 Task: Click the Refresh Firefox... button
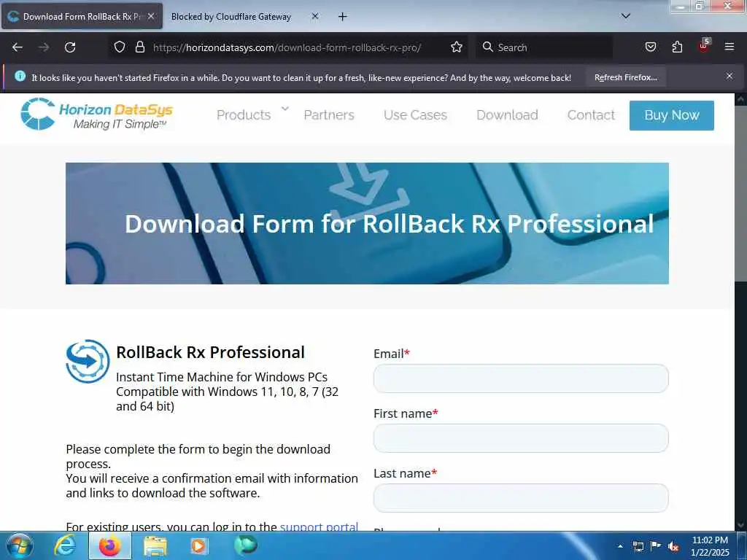625,77
